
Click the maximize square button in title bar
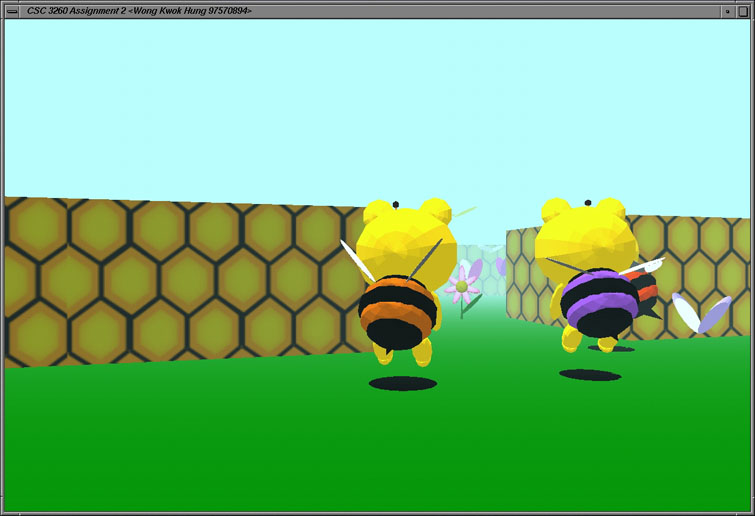(x=743, y=11)
